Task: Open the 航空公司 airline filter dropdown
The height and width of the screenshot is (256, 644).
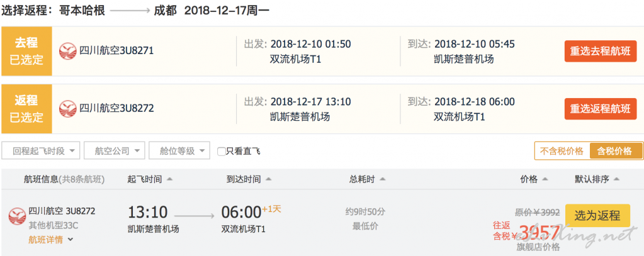Action: coord(114,150)
